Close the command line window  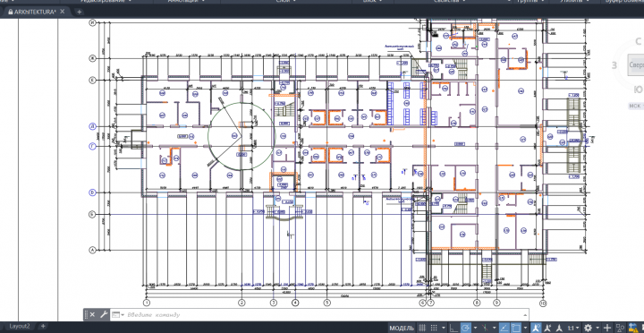pyautogui.click(x=92, y=314)
